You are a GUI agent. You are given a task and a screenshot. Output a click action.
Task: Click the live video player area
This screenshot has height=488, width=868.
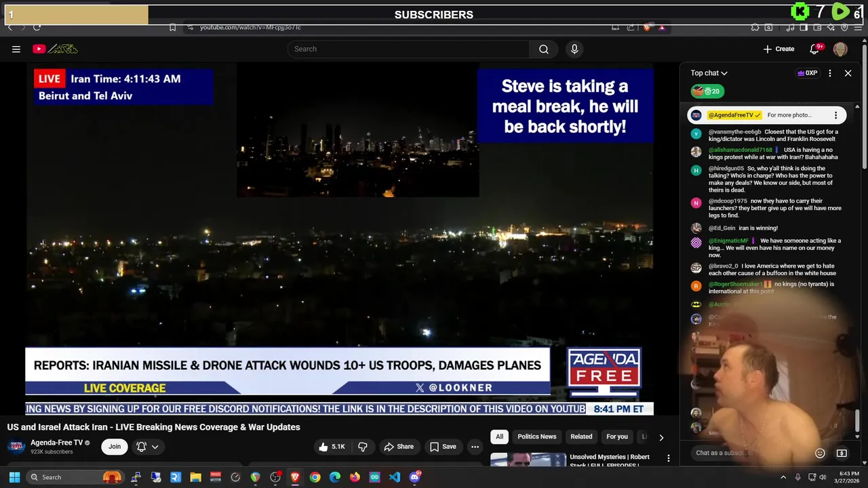[339, 239]
